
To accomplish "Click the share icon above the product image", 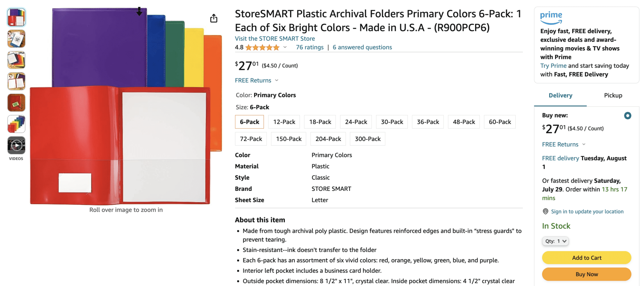I will (214, 18).
